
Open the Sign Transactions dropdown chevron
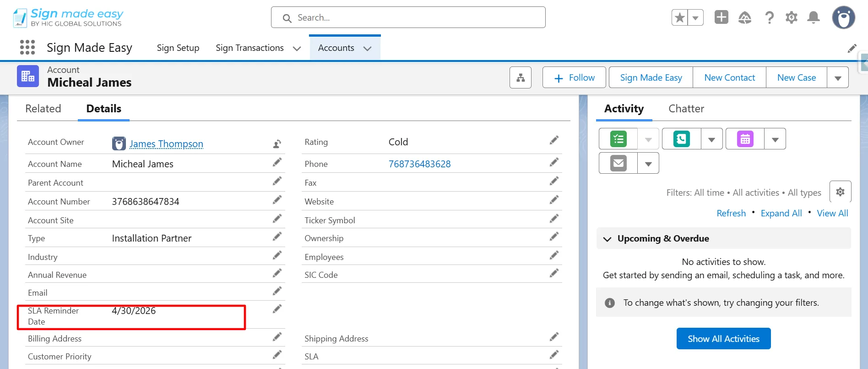click(297, 49)
